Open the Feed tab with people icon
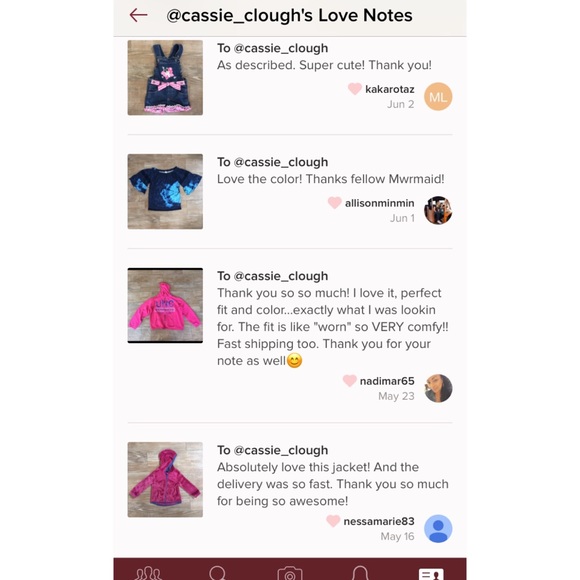This screenshot has height=580, width=580. tap(148, 573)
